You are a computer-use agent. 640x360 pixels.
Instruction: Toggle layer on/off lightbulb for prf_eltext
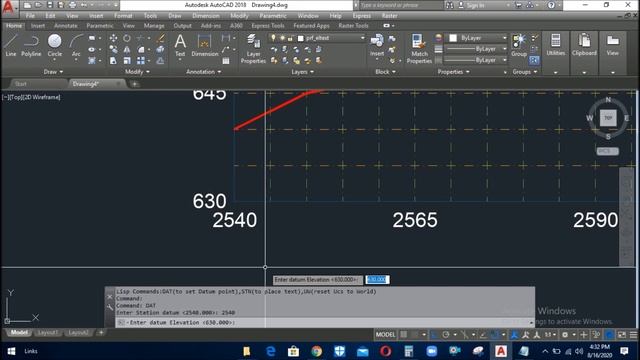(273, 38)
